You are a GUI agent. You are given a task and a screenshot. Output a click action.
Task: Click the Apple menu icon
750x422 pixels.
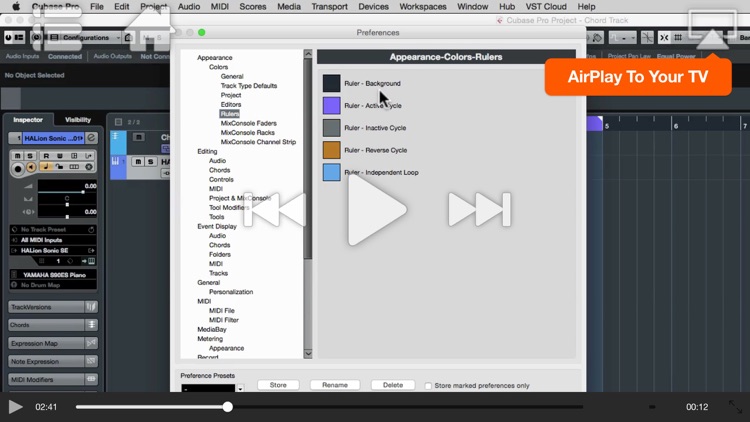16,7
